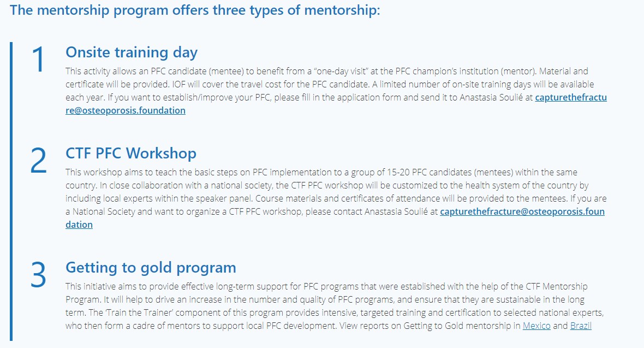The width and height of the screenshot is (644, 348).
Task: Select the 'Getting to gold program' heading
Action: (x=151, y=267)
